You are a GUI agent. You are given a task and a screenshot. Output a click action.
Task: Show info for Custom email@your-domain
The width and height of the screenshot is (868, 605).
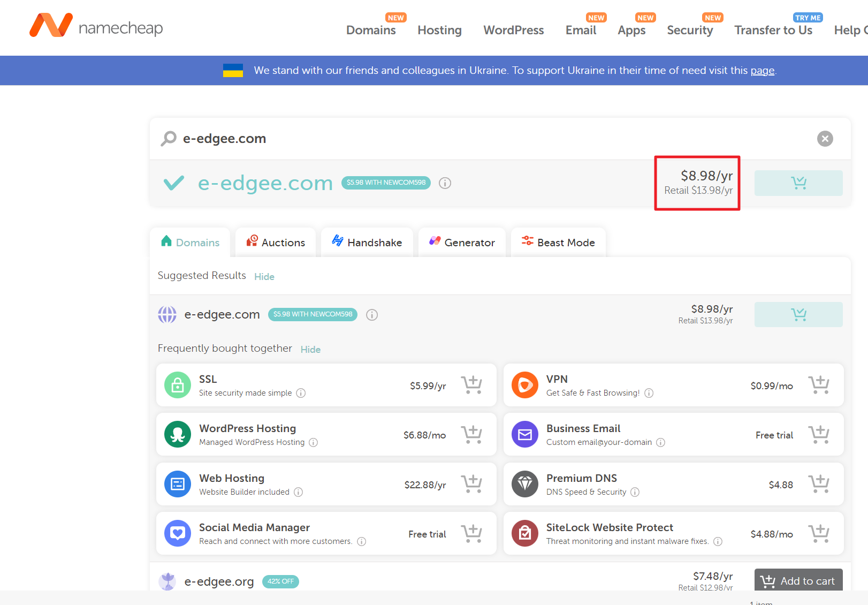coord(661,442)
